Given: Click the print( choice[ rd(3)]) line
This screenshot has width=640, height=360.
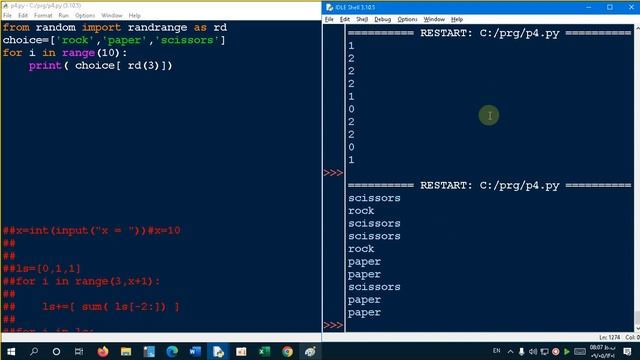Looking at the screenshot, I should [x=100, y=65].
